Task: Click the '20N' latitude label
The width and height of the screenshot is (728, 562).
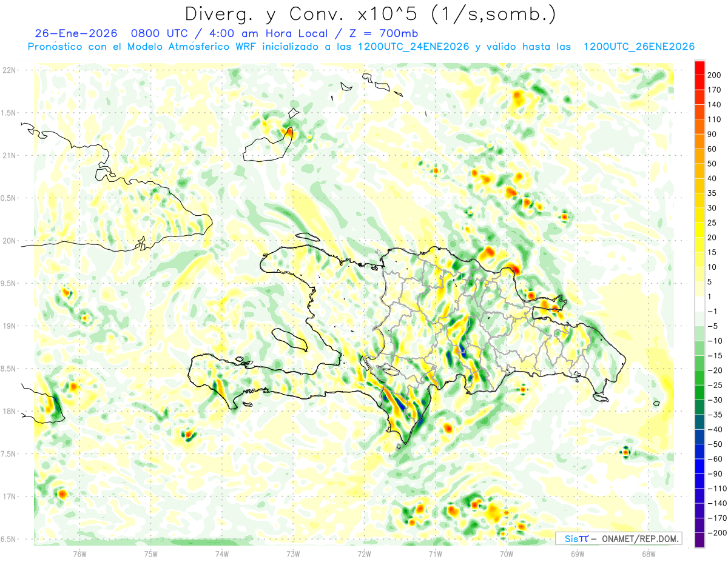Action: [x=10, y=241]
